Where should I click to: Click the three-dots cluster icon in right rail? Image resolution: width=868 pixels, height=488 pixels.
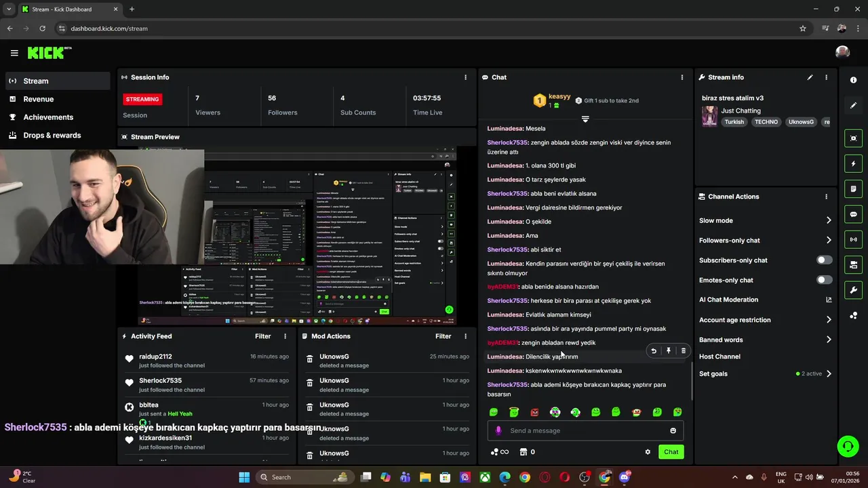point(853,316)
